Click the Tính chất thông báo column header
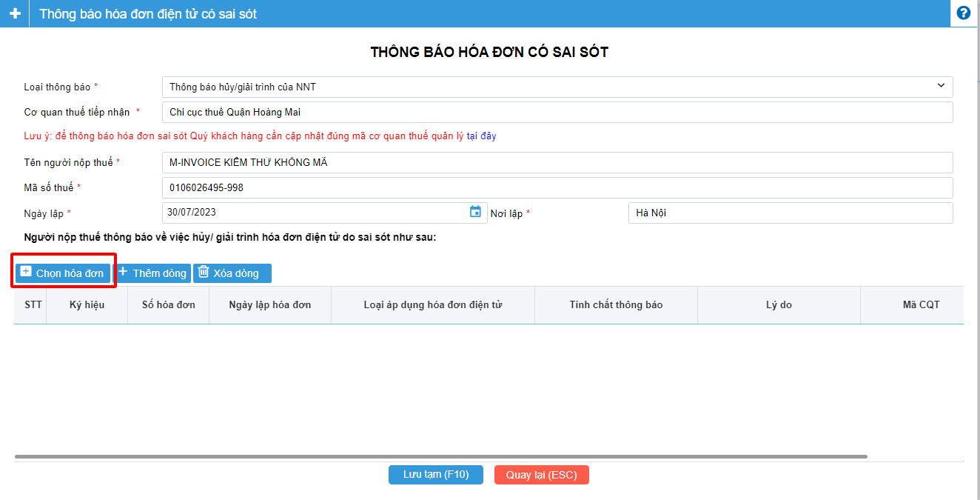Viewport: 980px width, 500px height. [616, 305]
